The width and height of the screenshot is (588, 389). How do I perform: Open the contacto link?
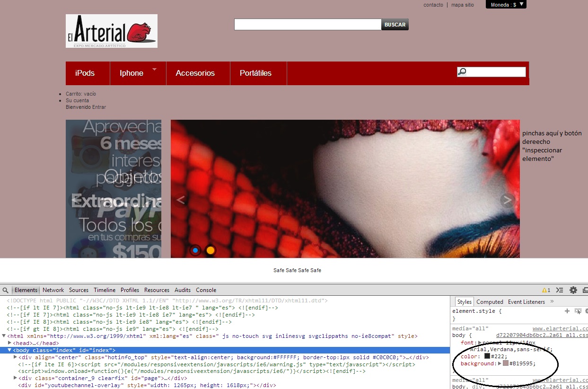pos(433,5)
